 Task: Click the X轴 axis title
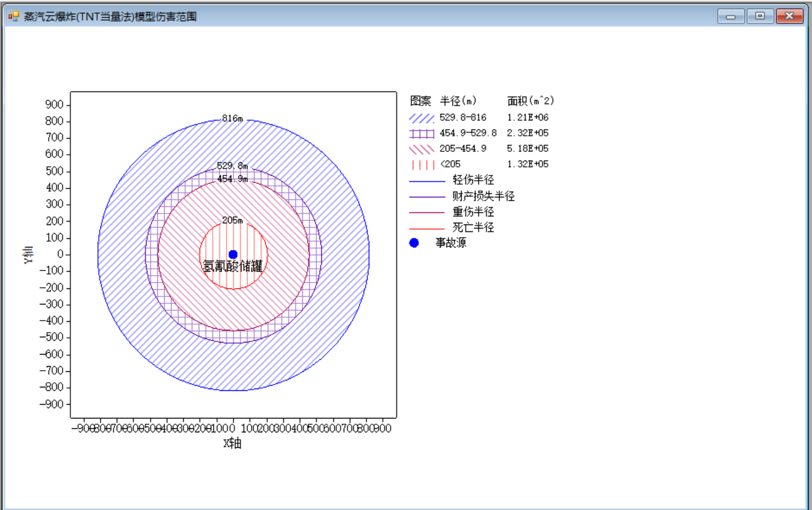pos(232,443)
